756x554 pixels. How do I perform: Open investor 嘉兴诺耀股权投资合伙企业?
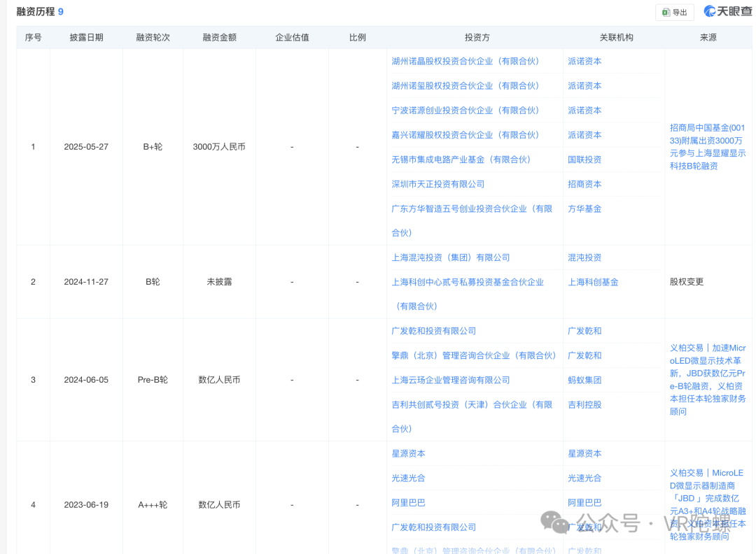[x=465, y=135]
